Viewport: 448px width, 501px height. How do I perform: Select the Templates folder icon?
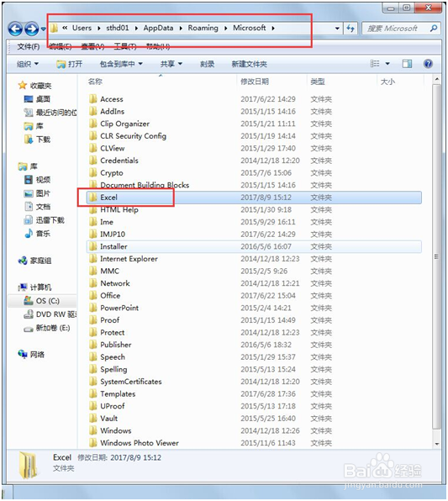pos(93,393)
